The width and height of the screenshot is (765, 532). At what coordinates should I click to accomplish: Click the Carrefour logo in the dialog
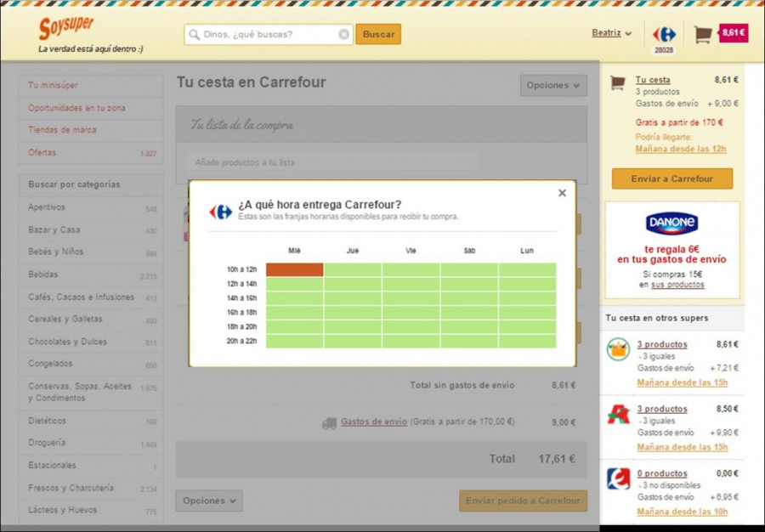(x=220, y=212)
